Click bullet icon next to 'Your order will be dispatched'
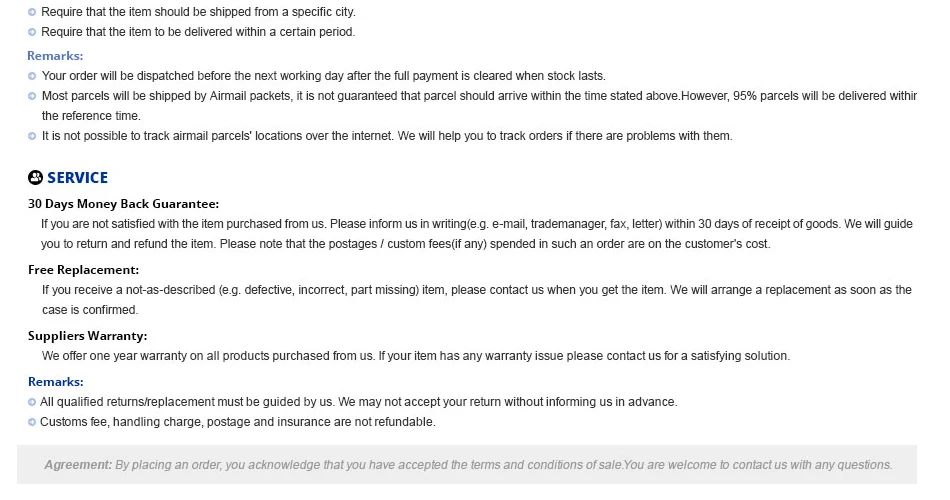 click(x=32, y=76)
